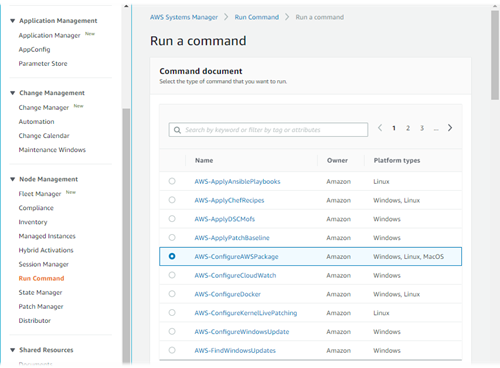Open AWS-ConfigureCloudWatch document link

pyautogui.click(x=235, y=275)
